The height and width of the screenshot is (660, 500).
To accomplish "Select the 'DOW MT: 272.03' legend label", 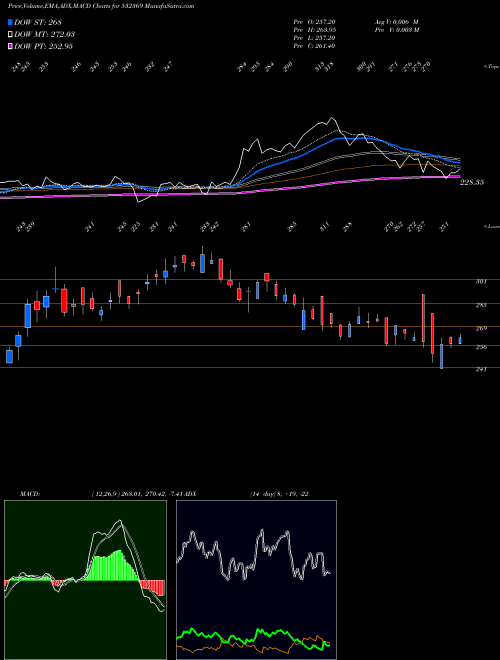I will [x=45, y=34].
